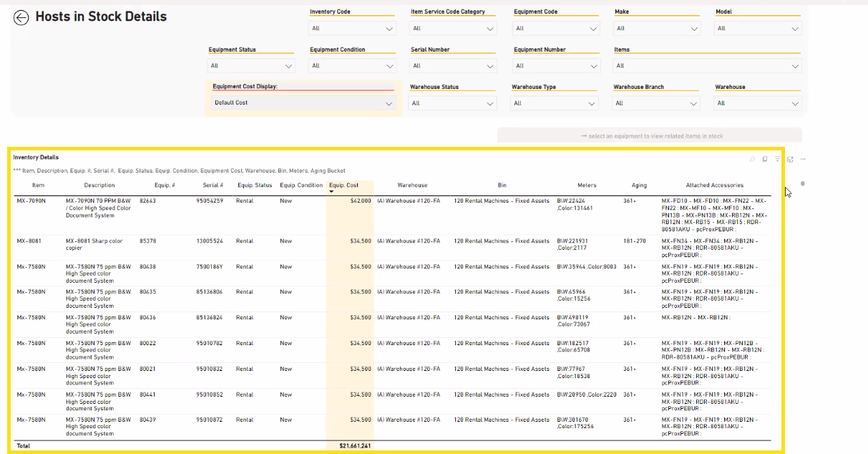Expand the Warehouse Branch dropdown
868x454 pixels.
(x=656, y=103)
